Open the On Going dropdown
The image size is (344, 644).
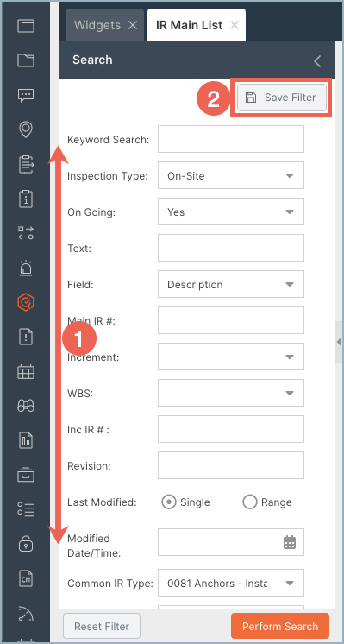pos(231,212)
